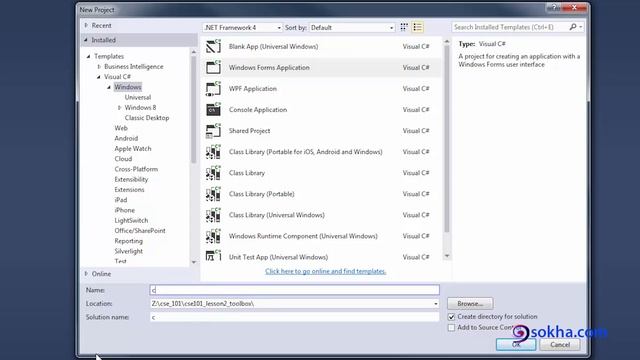640x360 pixels.
Task: Click the Unit Test App template icon
Action: [213, 256]
